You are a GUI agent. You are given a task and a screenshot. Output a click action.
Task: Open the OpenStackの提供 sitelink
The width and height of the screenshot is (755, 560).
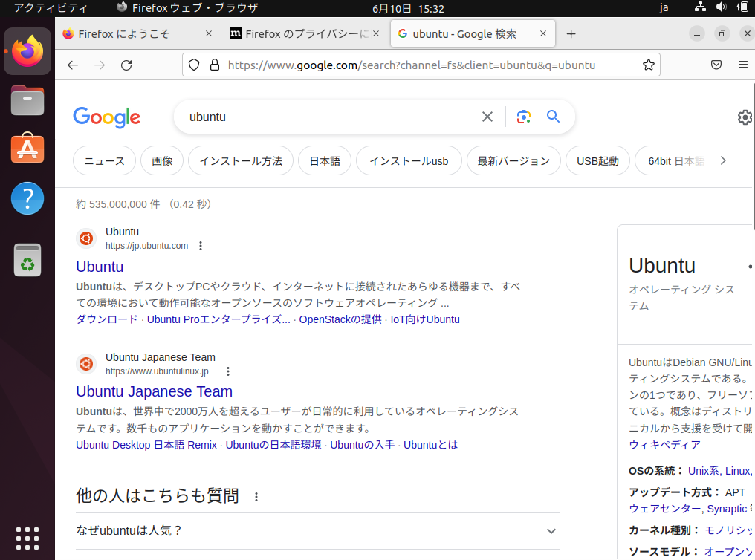[340, 319]
